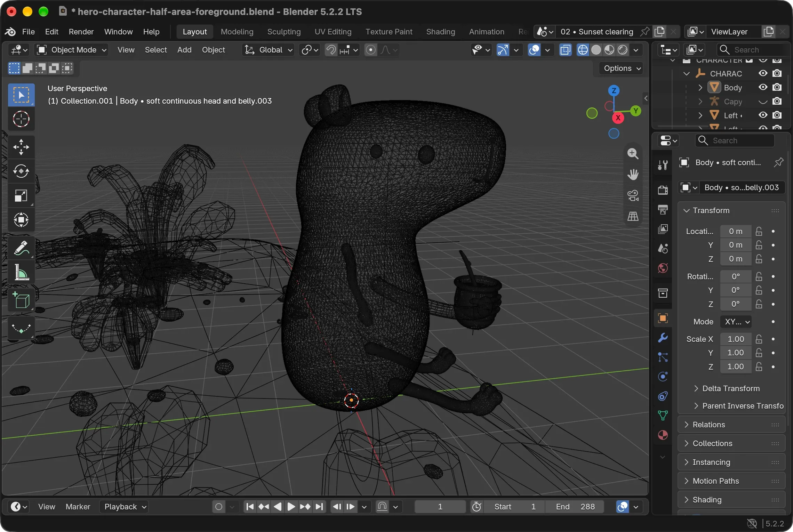This screenshot has height=532, width=793.
Task: Select the Add Cube tool
Action: point(21,300)
